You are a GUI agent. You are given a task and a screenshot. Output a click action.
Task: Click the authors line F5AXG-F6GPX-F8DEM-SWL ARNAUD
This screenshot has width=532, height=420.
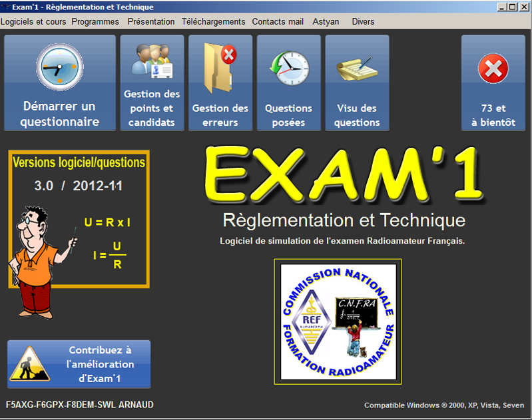(x=80, y=405)
